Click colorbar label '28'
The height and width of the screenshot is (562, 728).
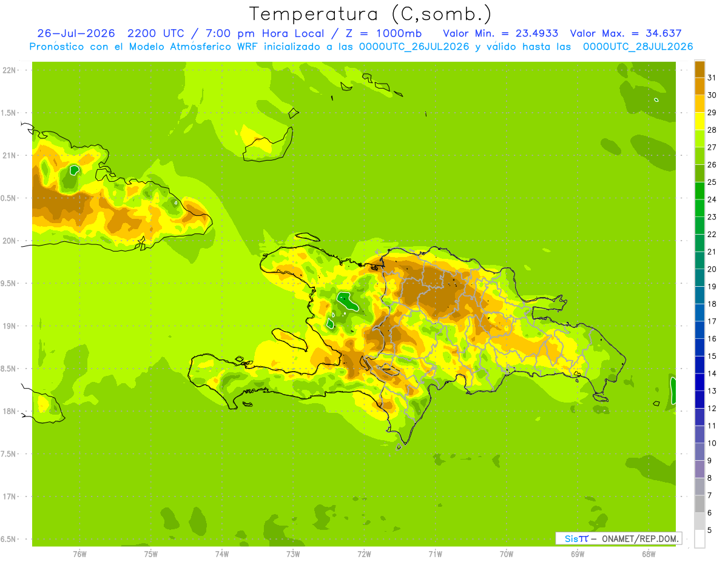[712, 130]
